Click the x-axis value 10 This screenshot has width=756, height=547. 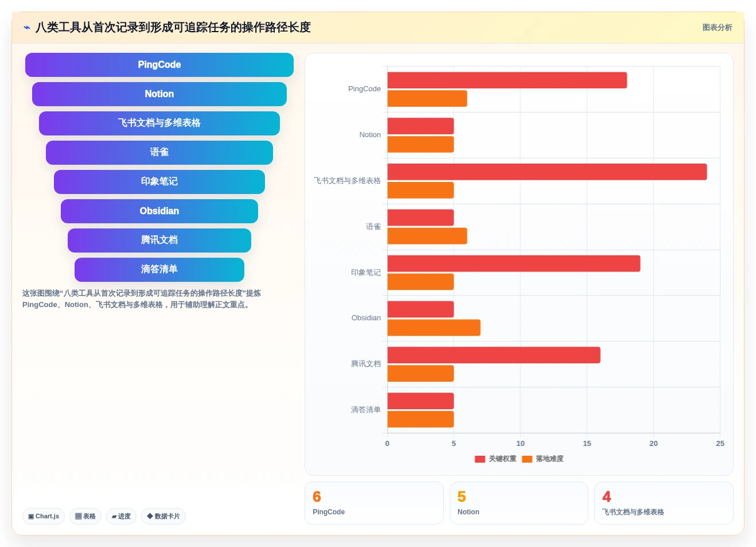[520, 444]
